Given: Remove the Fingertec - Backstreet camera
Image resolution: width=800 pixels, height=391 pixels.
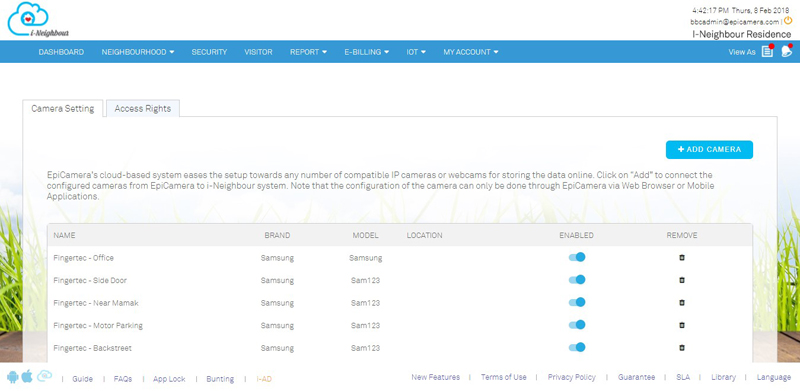Looking at the screenshot, I should tap(682, 348).
